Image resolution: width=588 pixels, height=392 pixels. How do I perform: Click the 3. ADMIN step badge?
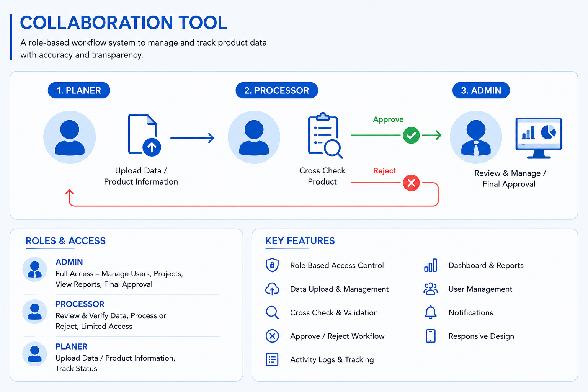[481, 90]
